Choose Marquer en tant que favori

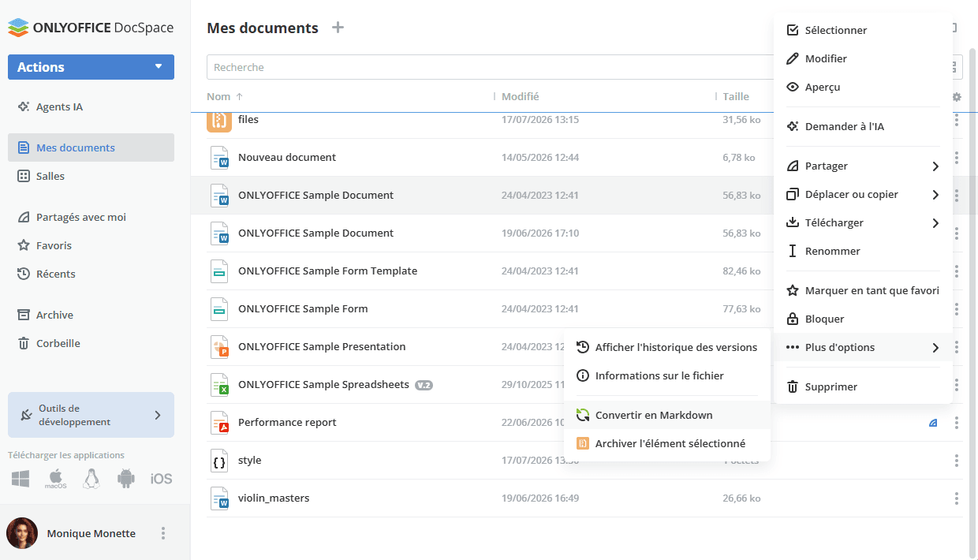click(863, 290)
